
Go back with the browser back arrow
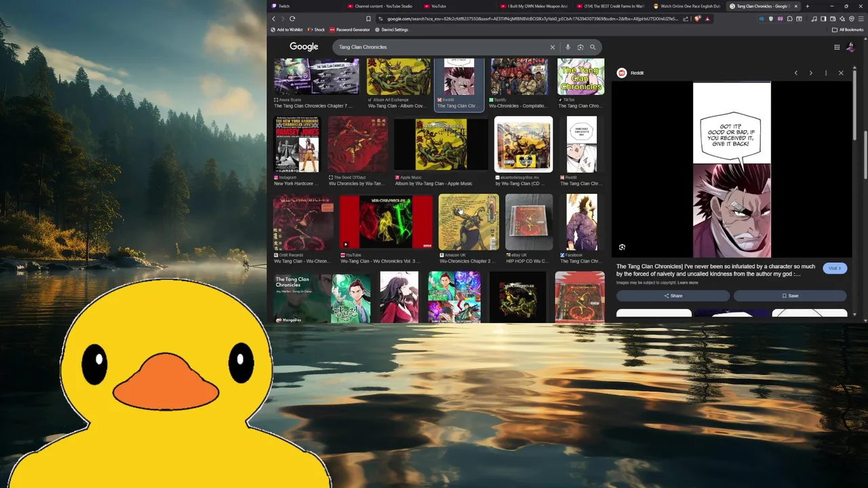click(x=274, y=19)
